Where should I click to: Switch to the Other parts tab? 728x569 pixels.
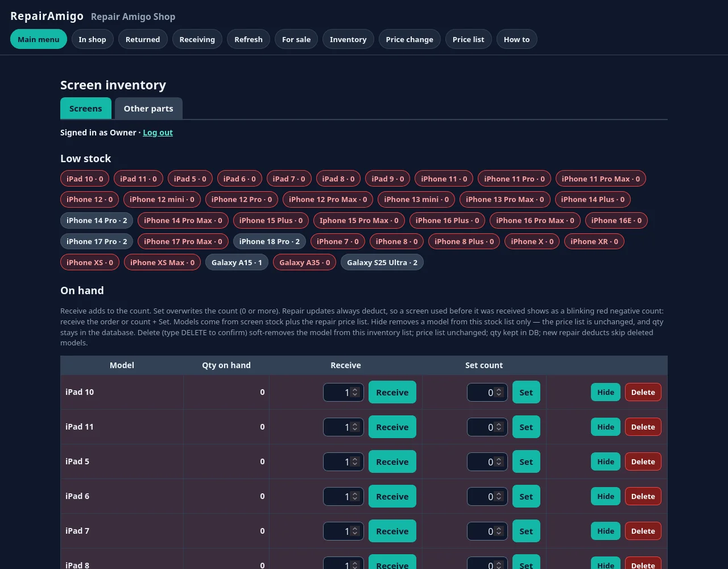pyautogui.click(x=148, y=109)
